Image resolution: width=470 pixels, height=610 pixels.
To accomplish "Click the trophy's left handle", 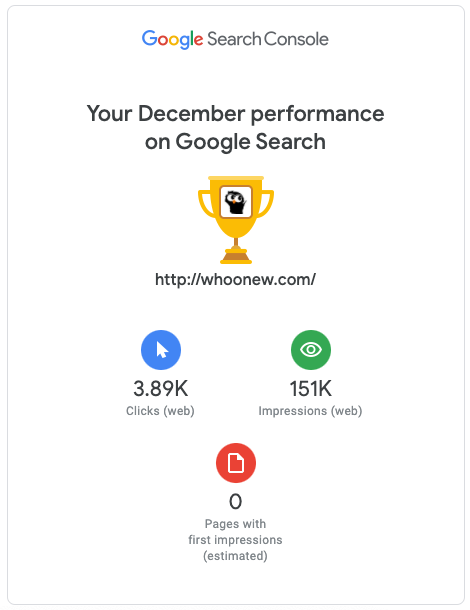I will click(206, 203).
